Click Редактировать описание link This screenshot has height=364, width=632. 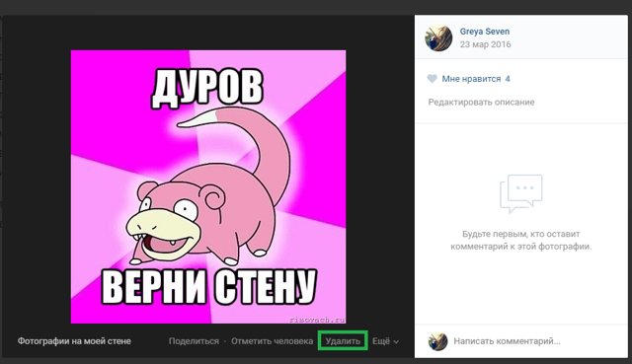click(x=481, y=102)
